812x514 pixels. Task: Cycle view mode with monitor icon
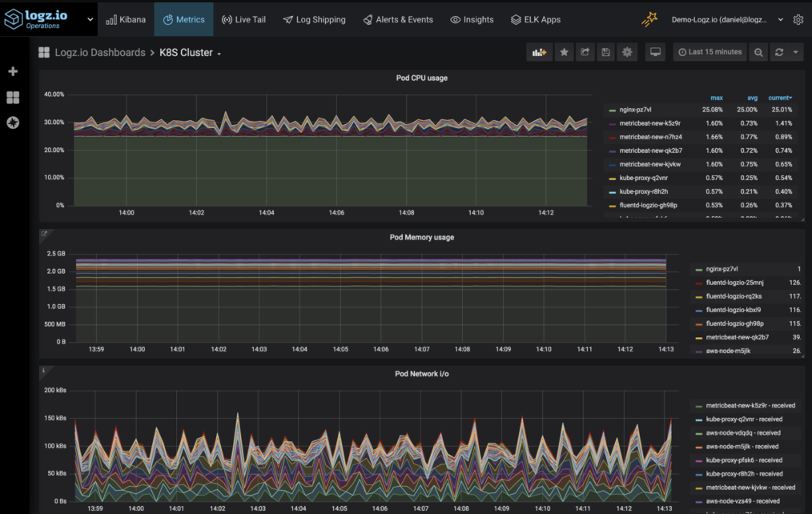(x=655, y=52)
